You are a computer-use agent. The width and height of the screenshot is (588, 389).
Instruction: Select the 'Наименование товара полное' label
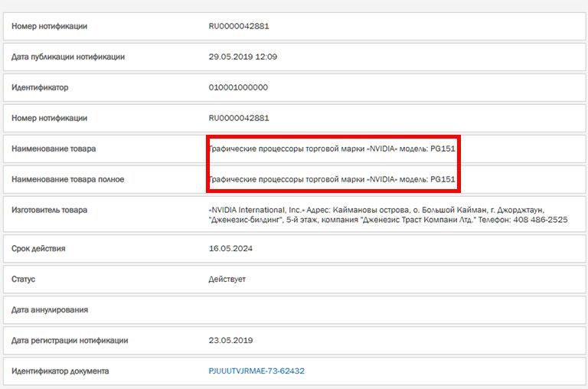(67, 179)
